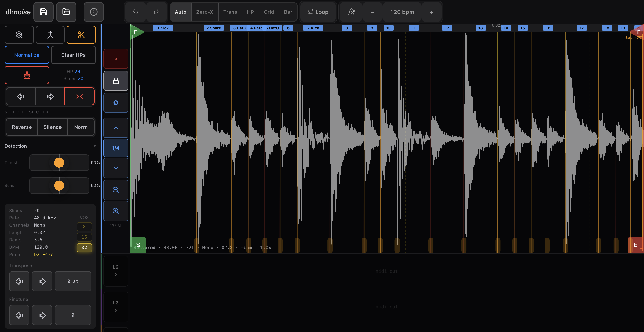Image resolution: width=644 pixels, height=332 pixels.
Task: Click the Thresh slider handle
Action: tap(59, 163)
